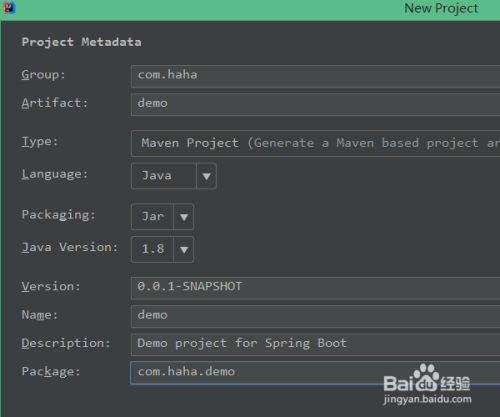Screen dimensions: 500x417
Task: Focus the Artifact field containing demo
Action: coord(315,104)
